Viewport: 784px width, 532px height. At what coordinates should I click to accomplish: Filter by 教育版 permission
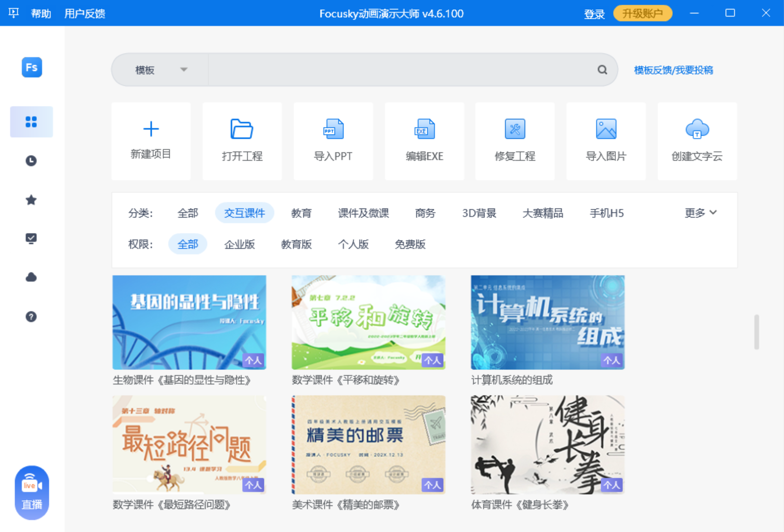click(297, 244)
